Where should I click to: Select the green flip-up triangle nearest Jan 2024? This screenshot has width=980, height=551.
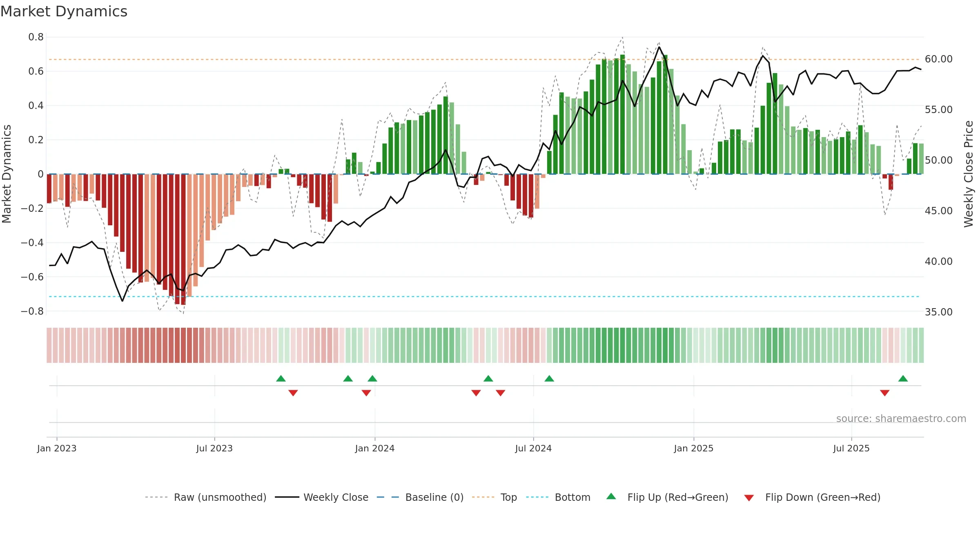(x=372, y=378)
